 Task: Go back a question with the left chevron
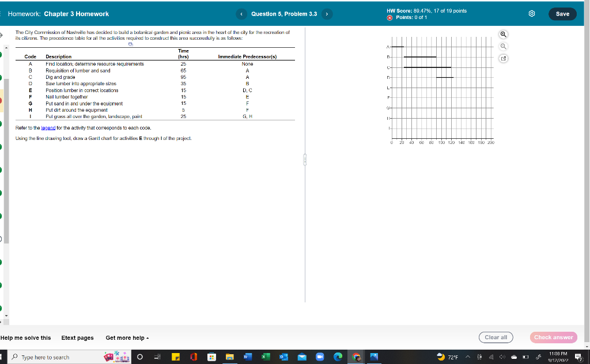241,13
